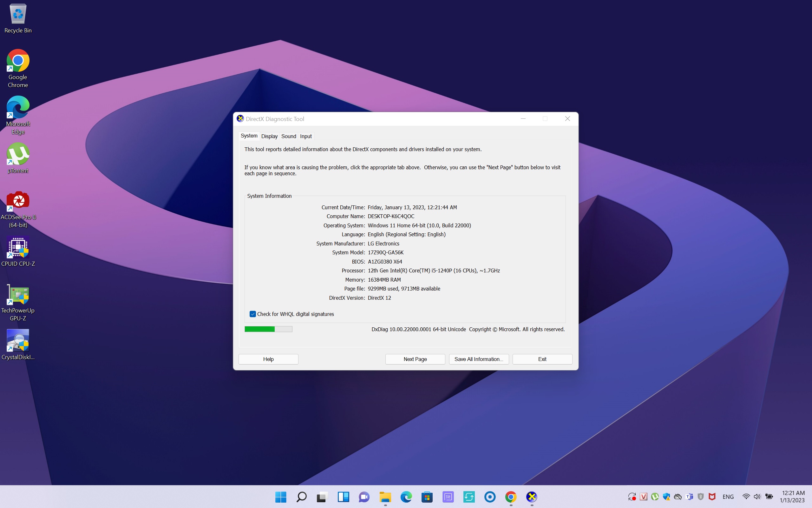Click the Microsoft Teams tray icon
Image resolution: width=812 pixels, height=508 pixels.
(690, 497)
